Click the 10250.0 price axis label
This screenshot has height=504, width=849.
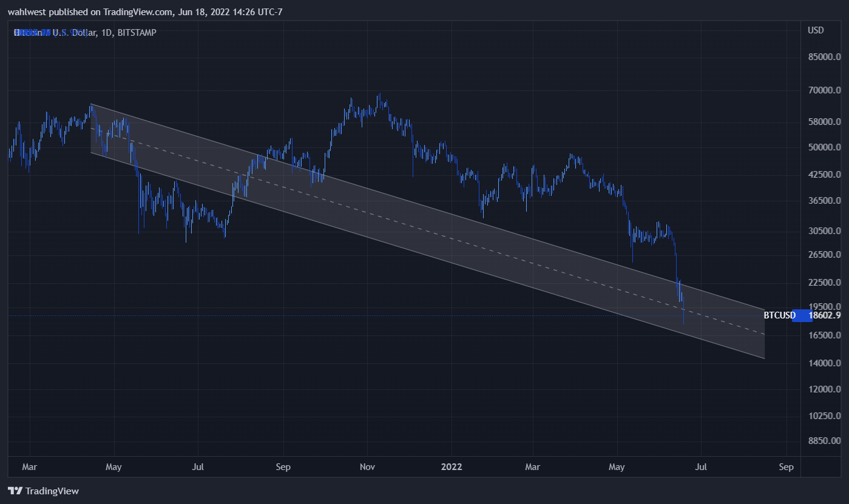[x=825, y=416]
